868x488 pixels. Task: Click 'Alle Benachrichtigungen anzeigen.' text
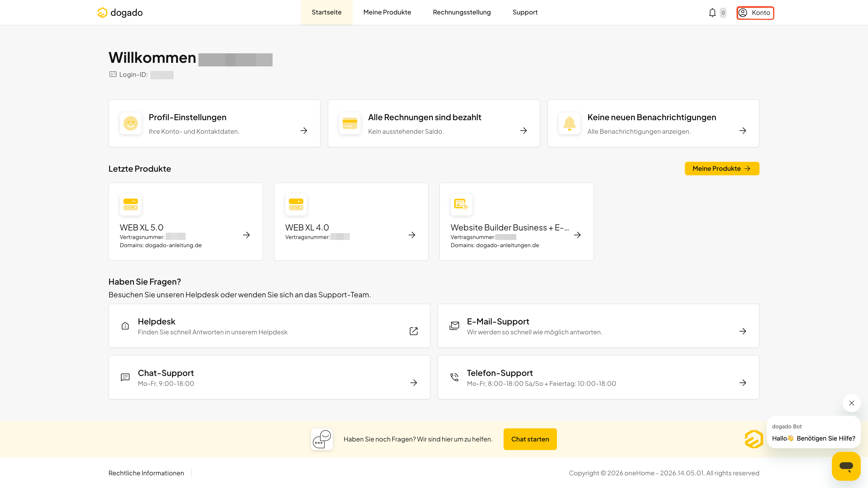pyautogui.click(x=639, y=131)
